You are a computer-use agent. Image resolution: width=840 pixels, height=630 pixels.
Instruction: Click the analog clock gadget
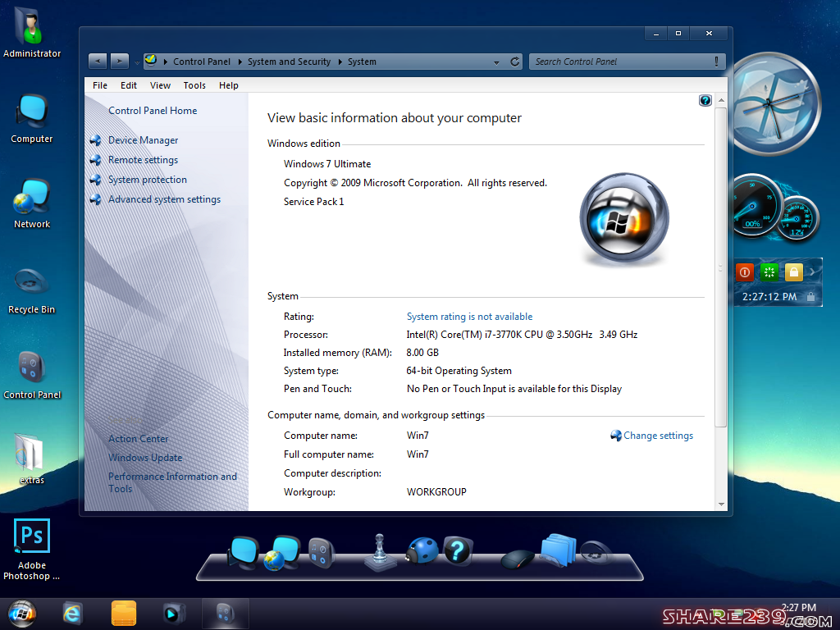point(771,104)
